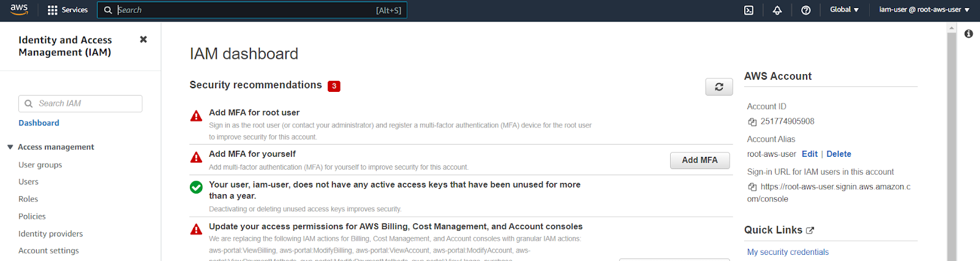Click the IAM dashboard heading
980x261 pixels.
click(244, 54)
